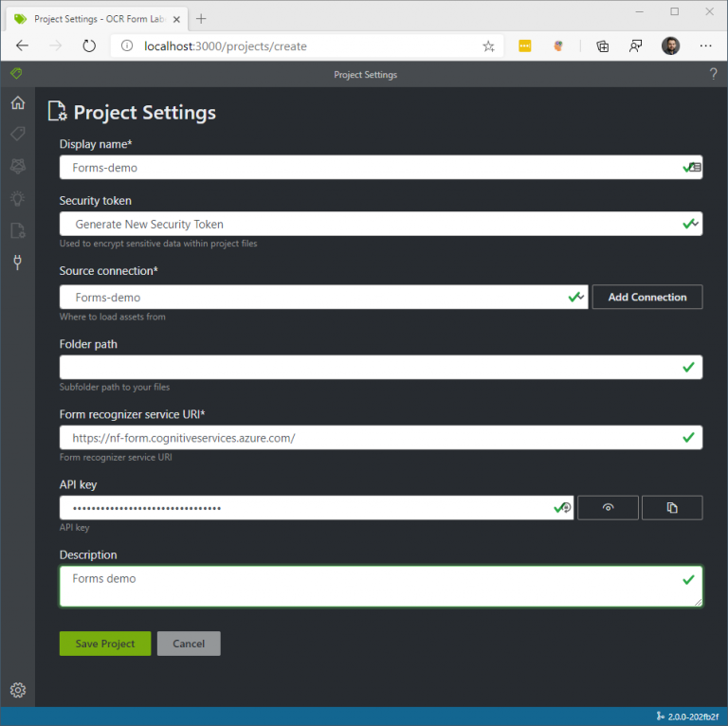Open browser profile avatar
Image resolution: width=728 pixels, height=726 pixels.
coord(670,45)
